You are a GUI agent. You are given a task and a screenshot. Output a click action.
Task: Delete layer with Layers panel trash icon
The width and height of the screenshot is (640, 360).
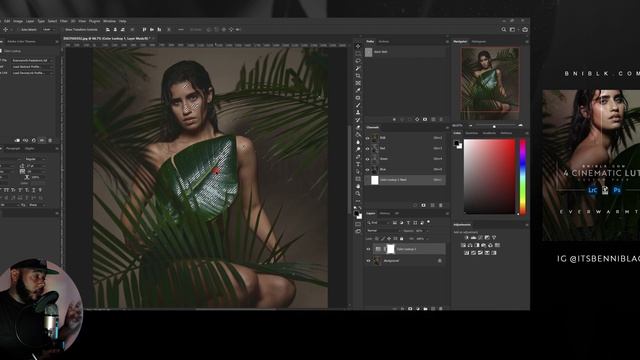(x=441, y=309)
